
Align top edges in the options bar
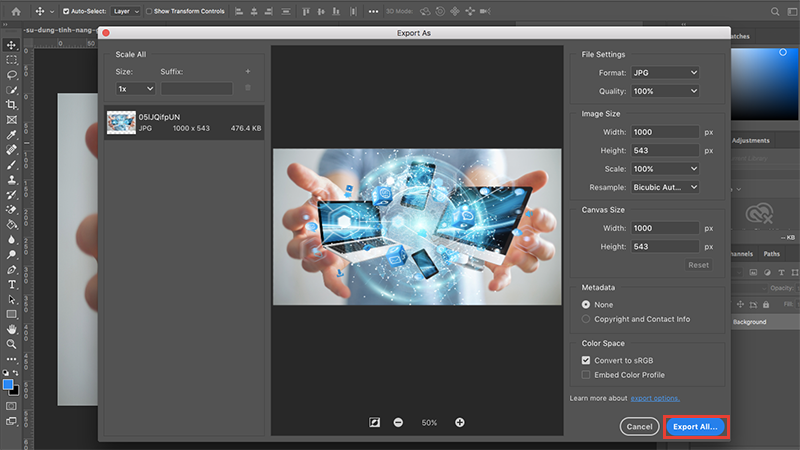click(x=306, y=11)
